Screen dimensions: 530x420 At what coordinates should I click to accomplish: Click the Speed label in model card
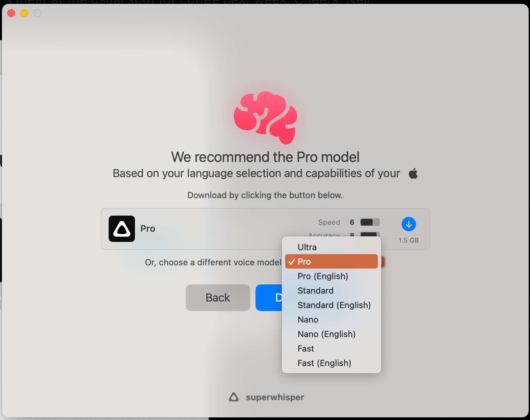[329, 223]
